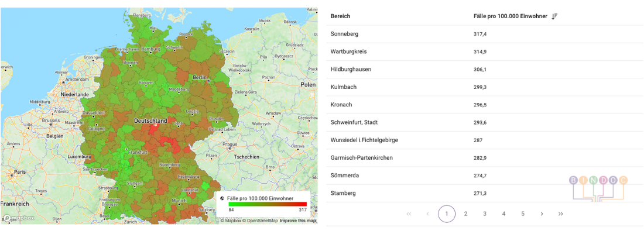Go to page 5 of the table
644x234 pixels.
click(523, 214)
